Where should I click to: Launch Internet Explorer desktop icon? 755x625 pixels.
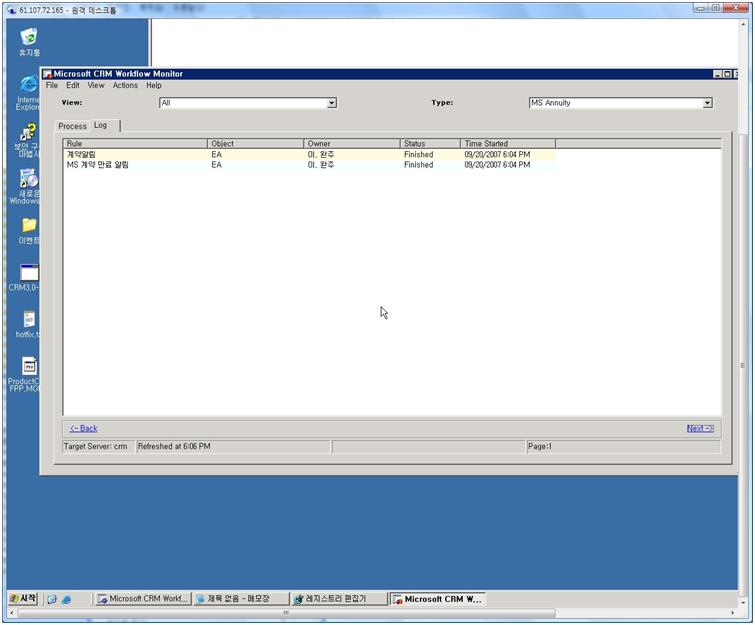tap(28, 93)
